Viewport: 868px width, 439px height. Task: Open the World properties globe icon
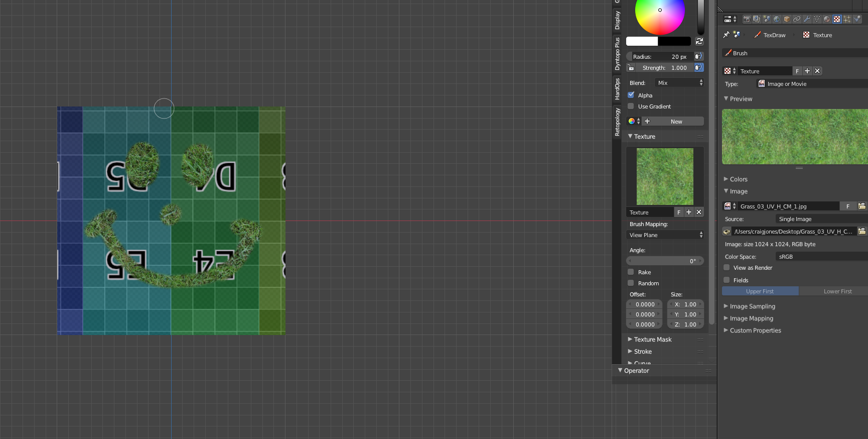[x=777, y=19]
